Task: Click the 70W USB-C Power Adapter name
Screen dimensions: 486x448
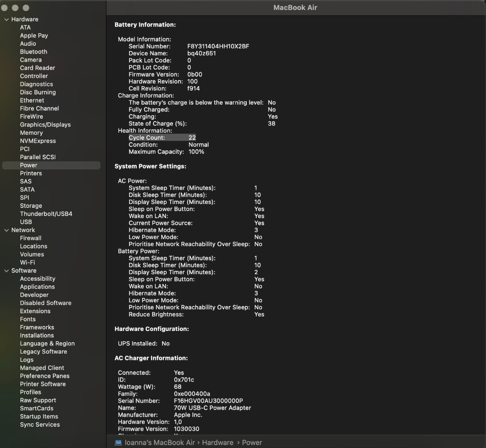Action: [212, 408]
